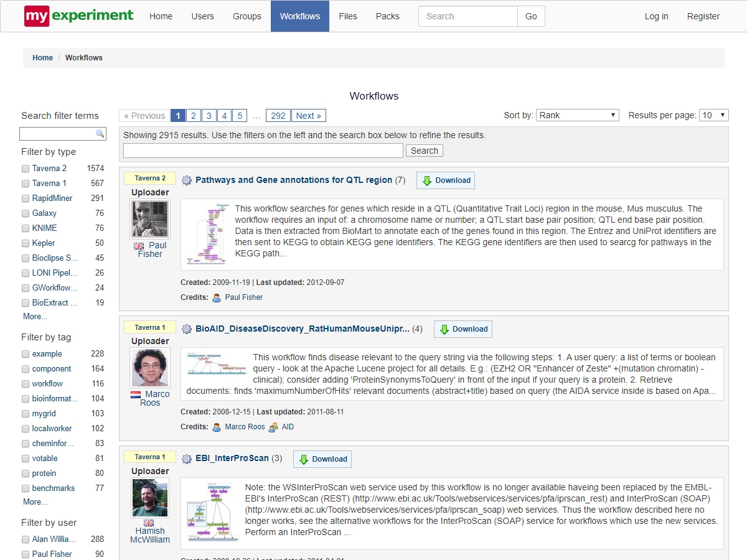
Task: Toggle the 'example' tag filter checkbox
Action: [x=26, y=354]
